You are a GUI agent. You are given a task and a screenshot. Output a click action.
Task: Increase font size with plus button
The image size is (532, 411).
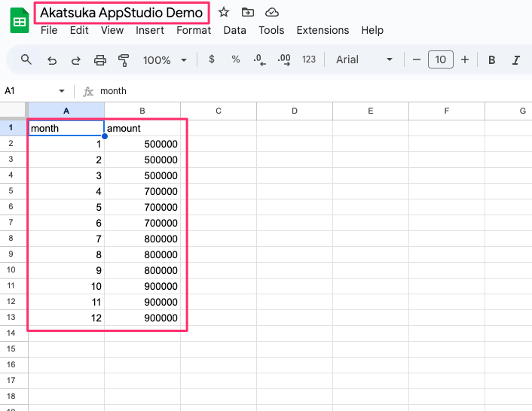[x=465, y=59]
